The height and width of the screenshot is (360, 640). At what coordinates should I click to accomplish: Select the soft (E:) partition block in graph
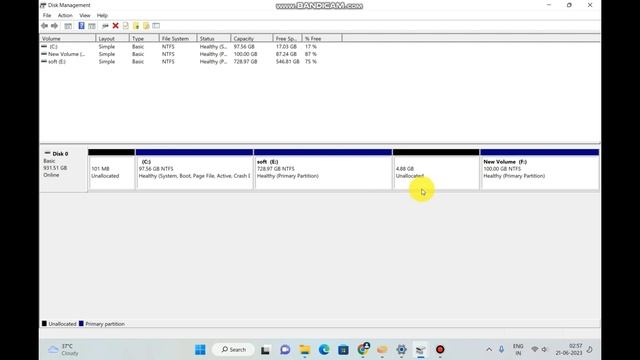coord(323,169)
